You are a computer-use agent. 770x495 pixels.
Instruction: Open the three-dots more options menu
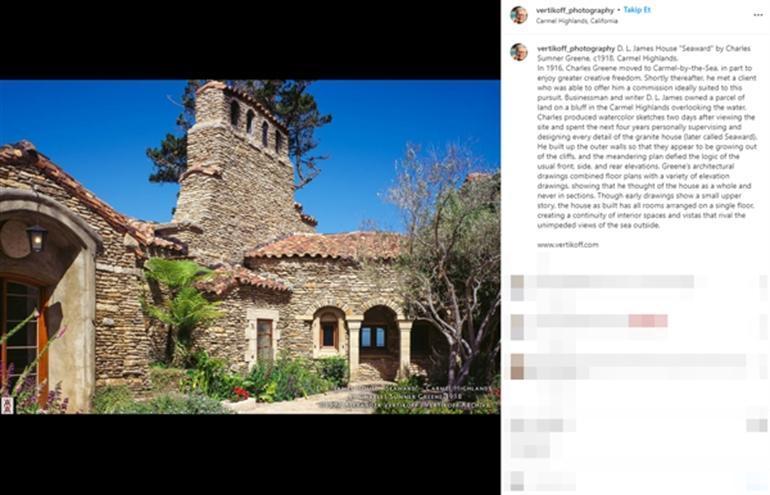[758, 15]
